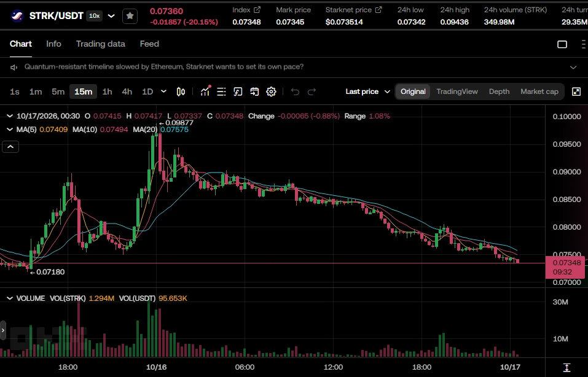Click the auto-fit price scale icon
Viewport: 588px width, 377px height.
[x=566, y=367]
